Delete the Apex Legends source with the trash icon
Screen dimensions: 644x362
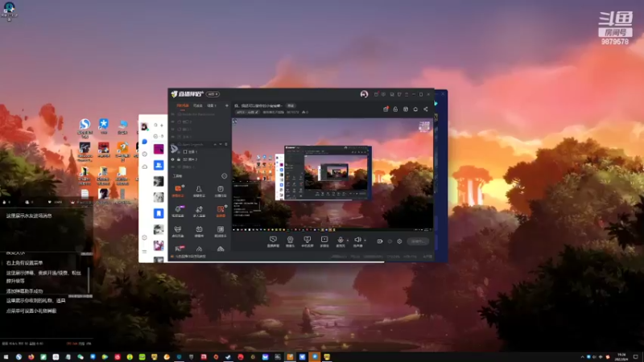coord(226,145)
